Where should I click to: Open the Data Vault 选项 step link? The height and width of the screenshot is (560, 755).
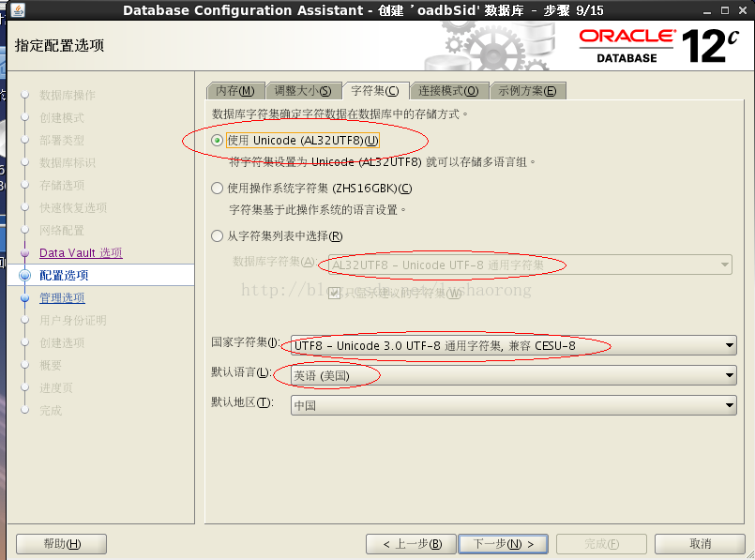coord(81,252)
